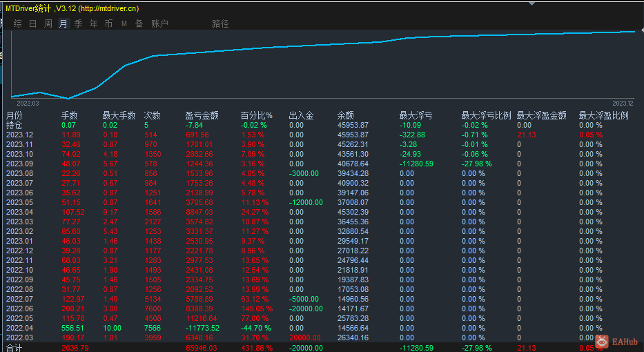Click the 出入金 column header
Viewport: 644px width, 352px height.
301,116
